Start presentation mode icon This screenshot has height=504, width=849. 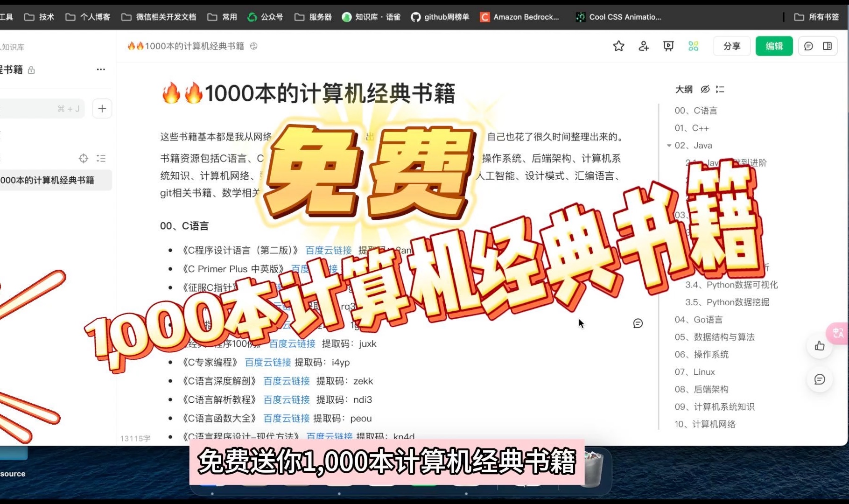[668, 46]
